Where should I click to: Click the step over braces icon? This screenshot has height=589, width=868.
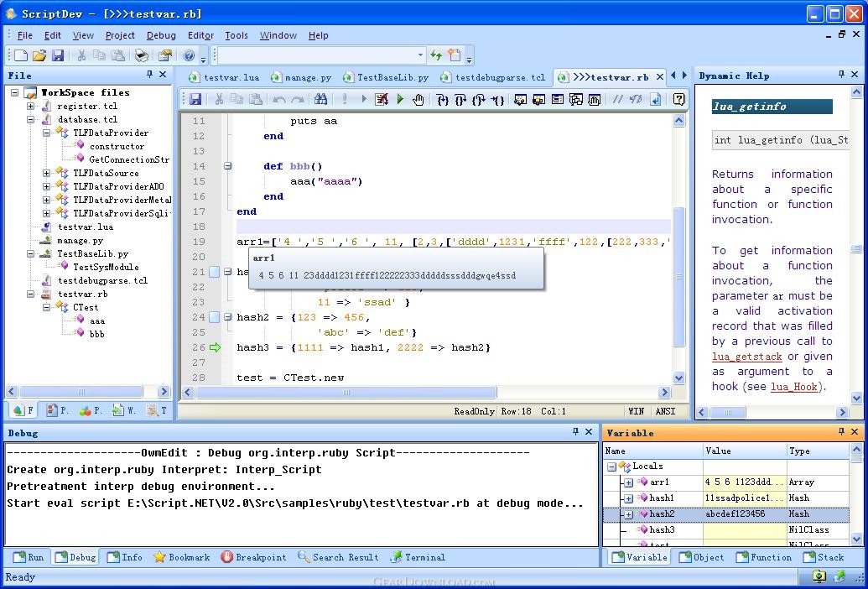point(460,99)
